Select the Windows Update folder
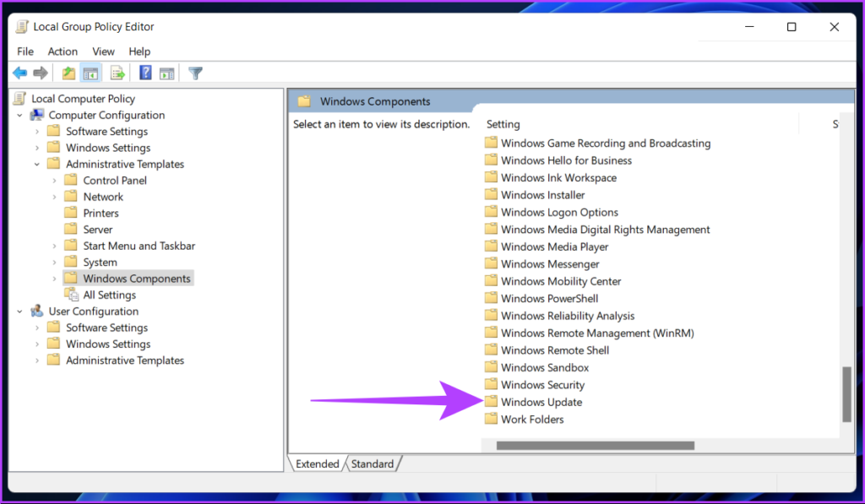 point(541,402)
